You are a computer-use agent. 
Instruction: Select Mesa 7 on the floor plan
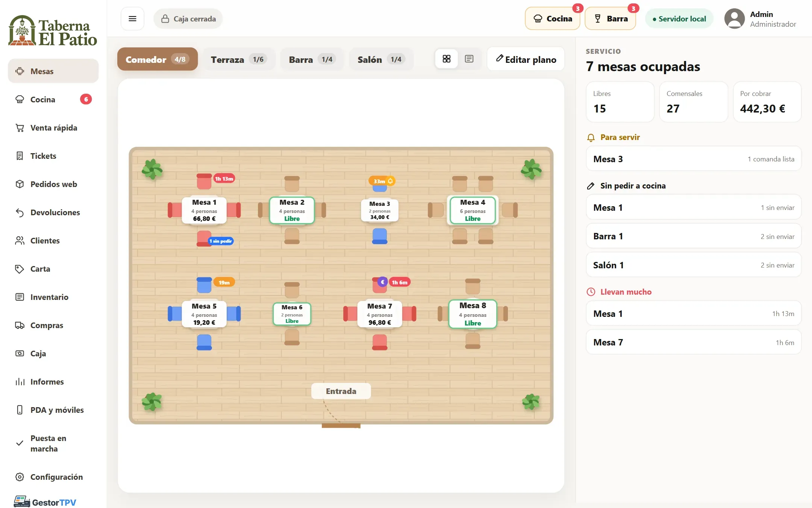click(x=380, y=314)
